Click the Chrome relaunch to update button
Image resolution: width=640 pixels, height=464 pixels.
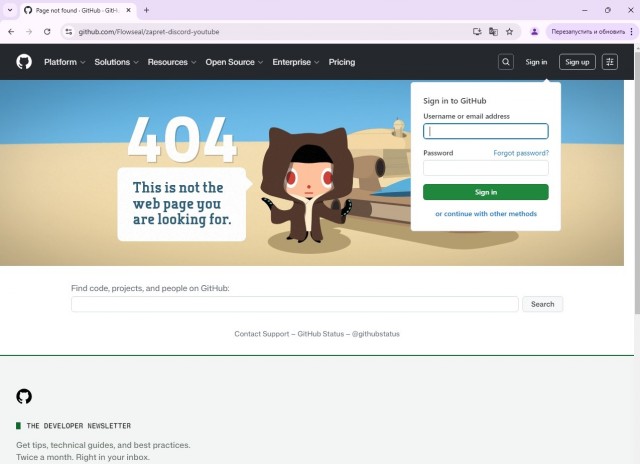588,32
